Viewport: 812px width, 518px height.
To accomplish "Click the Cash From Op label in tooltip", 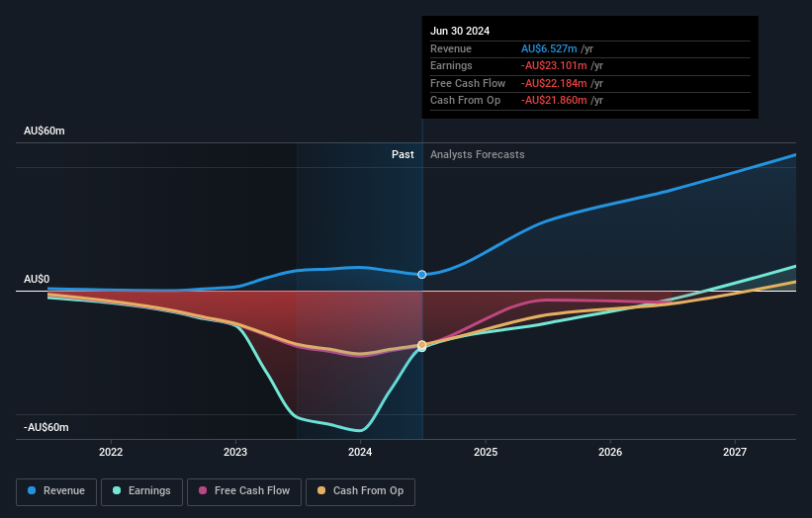I will coord(466,101).
